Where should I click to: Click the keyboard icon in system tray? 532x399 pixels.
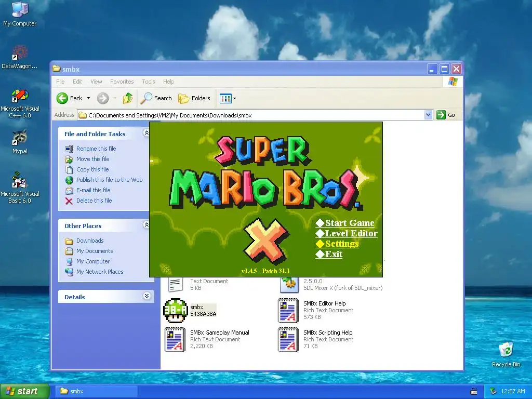pos(474,392)
